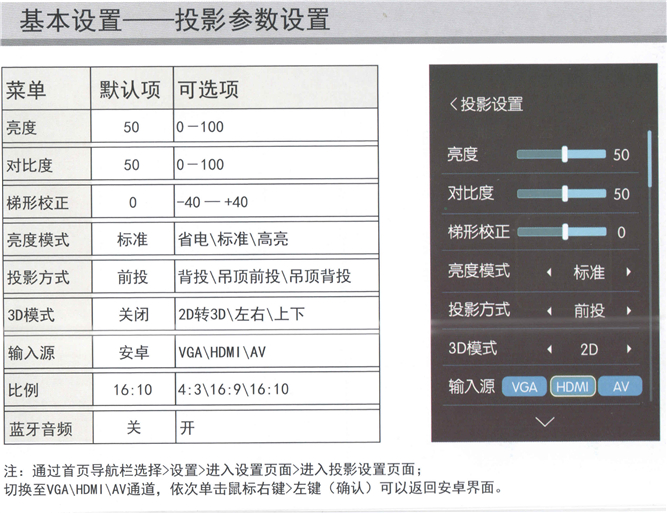The image size is (667, 513).
Task: Click the 投影方式 cell in the table
Action: pyautogui.click(x=48, y=277)
